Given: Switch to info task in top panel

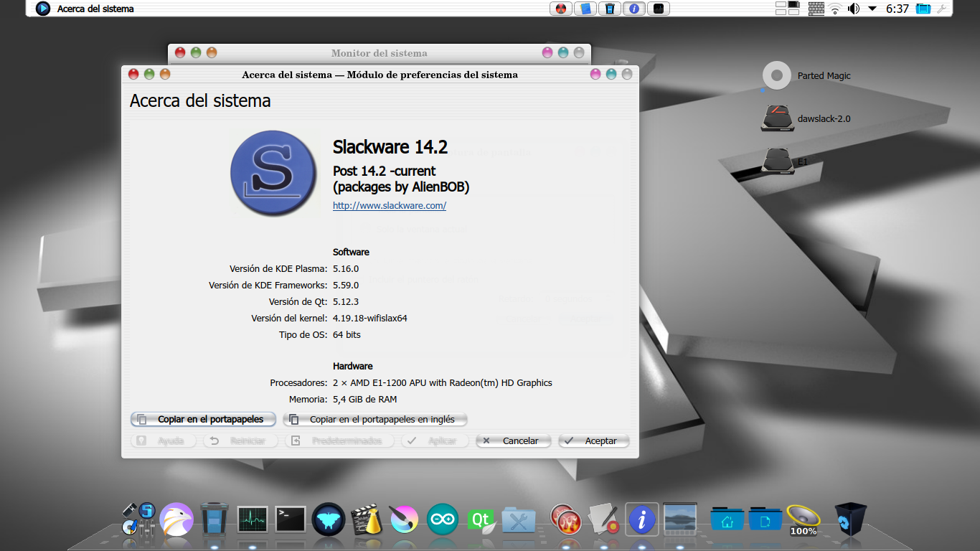Looking at the screenshot, I should pyautogui.click(x=633, y=9).
